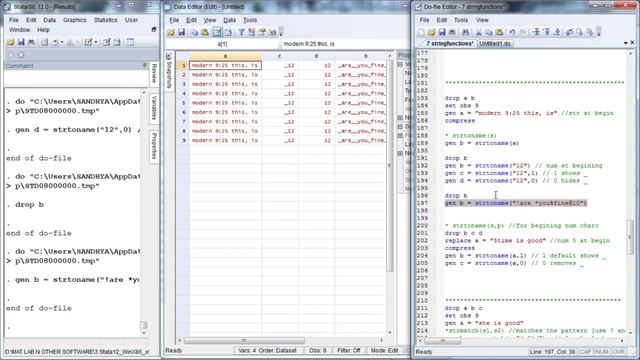Open tab list dropdown arrow in Do-file Editor
Image resolution: width=640 pixels, height=360 pixels.
[626, 43]
